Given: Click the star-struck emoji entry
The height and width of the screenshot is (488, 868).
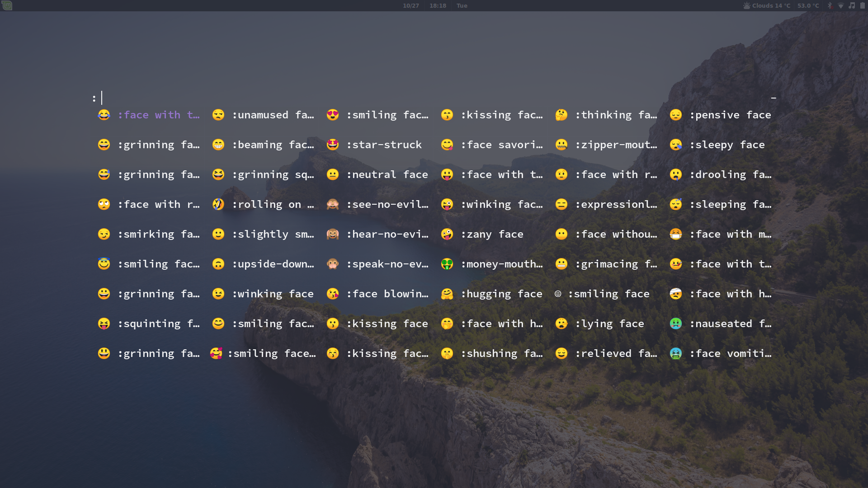Looking at the screenshot, I should [x=383, y=145].
